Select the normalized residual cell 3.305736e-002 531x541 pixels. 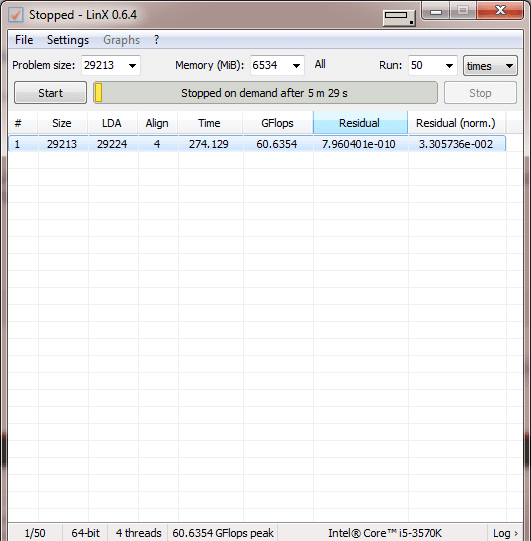(x=456, y=144)
